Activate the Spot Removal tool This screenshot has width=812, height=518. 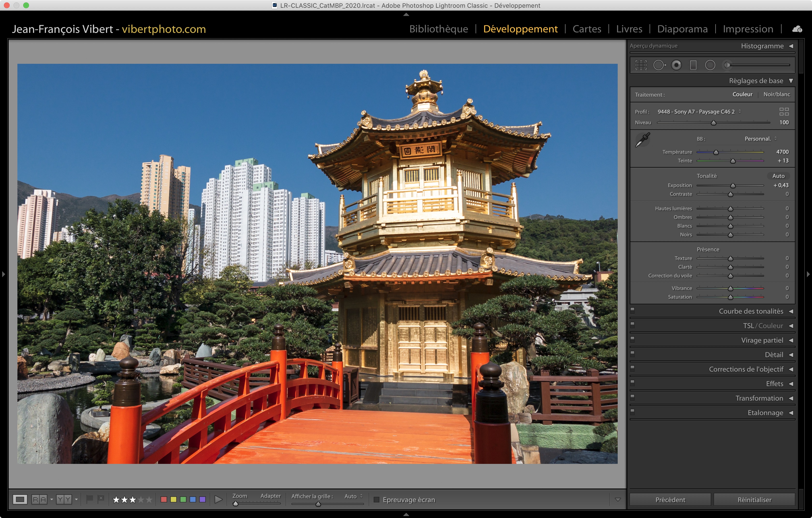659,65
